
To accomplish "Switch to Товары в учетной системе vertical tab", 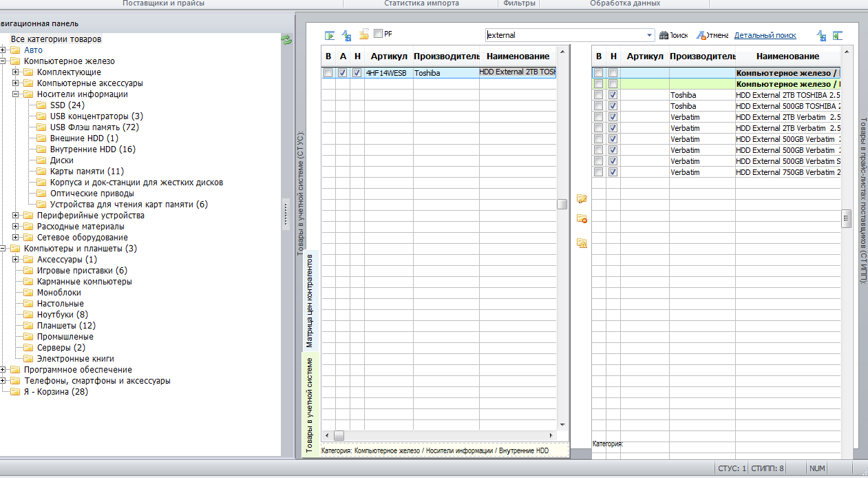I will (309, 404).
